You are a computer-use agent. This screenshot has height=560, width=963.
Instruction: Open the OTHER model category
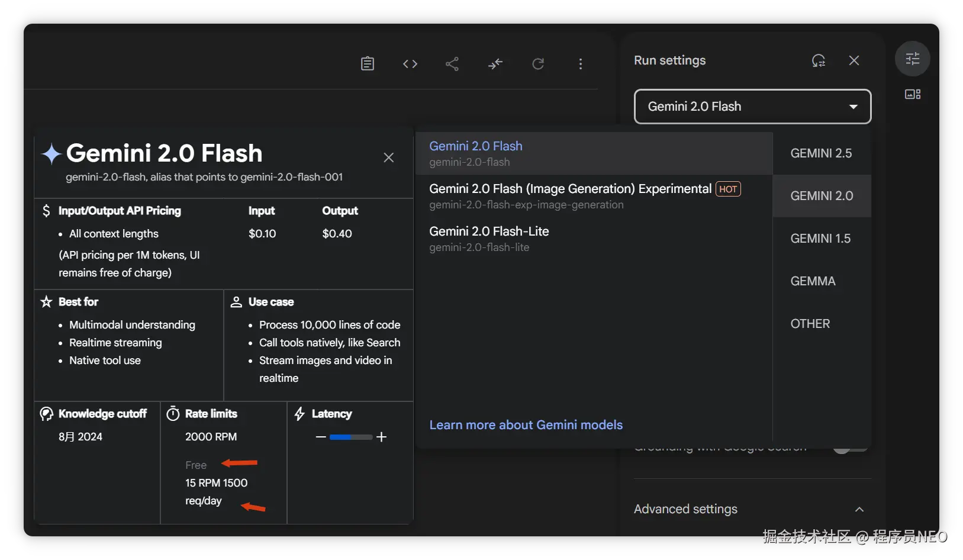coord(810,324)
